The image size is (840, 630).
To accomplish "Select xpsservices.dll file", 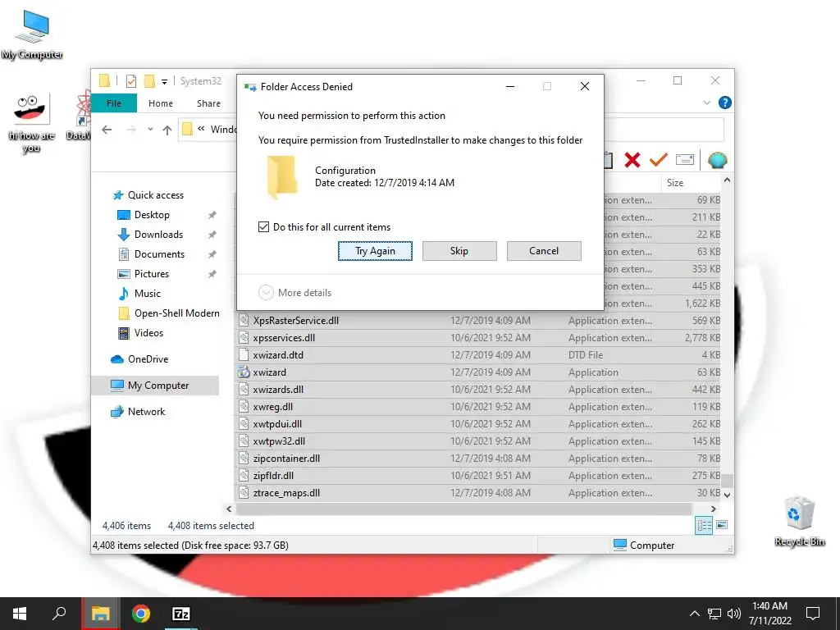I will click(284, 337).
